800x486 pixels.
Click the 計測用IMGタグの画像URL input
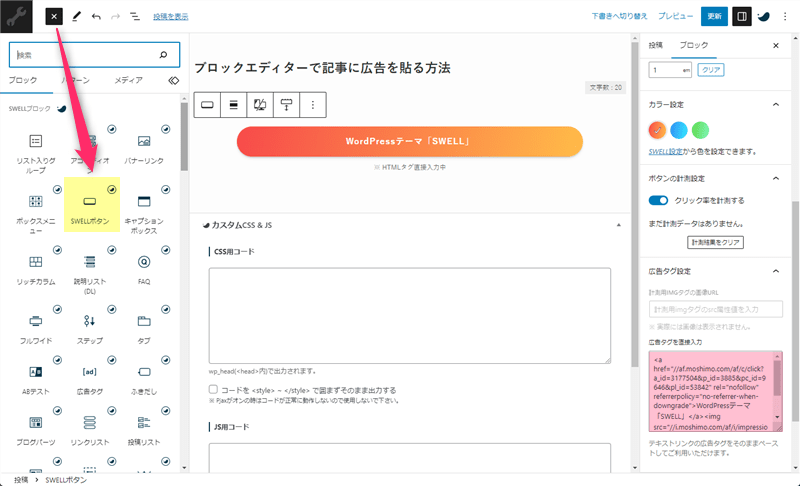715,309
